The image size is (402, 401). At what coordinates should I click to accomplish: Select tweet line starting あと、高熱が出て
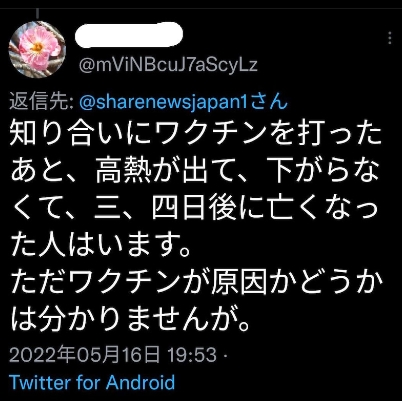coord(195,172)
